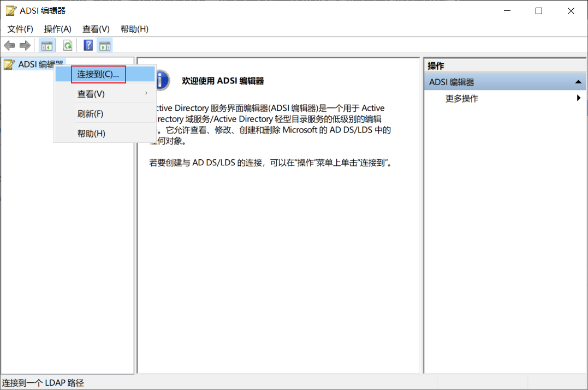The image size is (588, 390).
Task: Maximize the ADSI 编辑器 window
Action: click(x=539, y=11)
